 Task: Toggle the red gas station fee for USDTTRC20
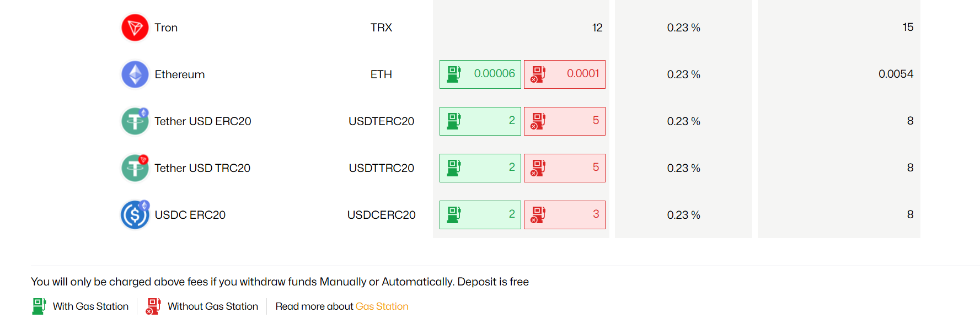[564, 168]
